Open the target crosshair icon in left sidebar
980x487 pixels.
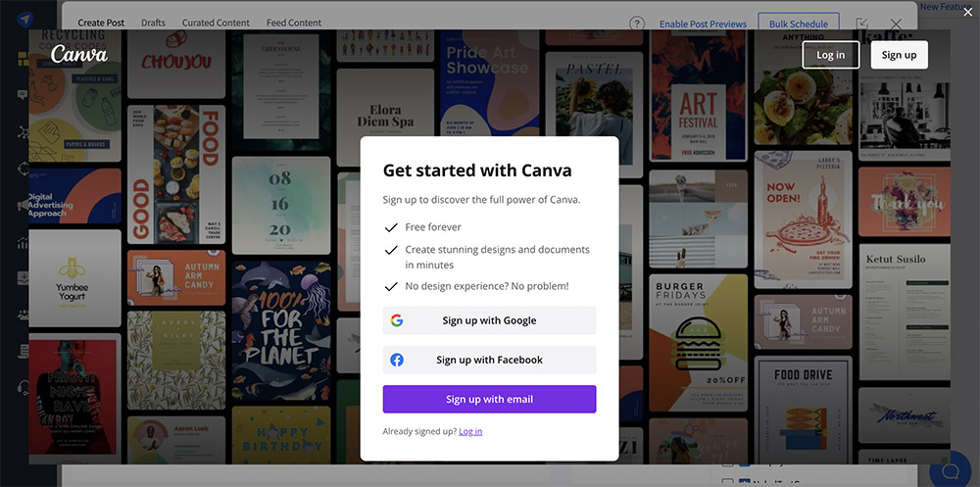point(24,169)
